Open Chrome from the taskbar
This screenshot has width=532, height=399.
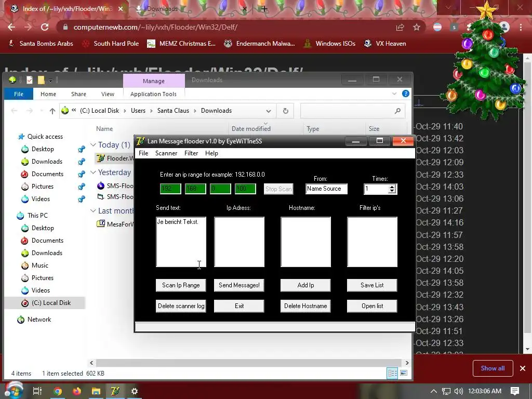tap(58, 391)
